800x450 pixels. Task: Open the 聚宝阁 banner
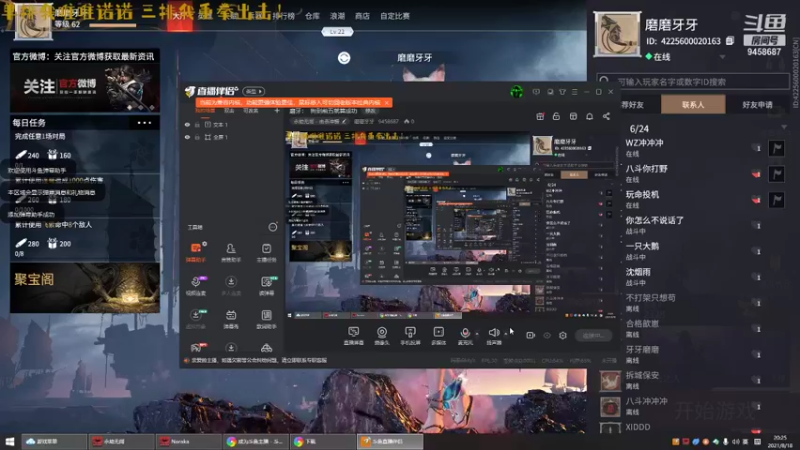85,288
